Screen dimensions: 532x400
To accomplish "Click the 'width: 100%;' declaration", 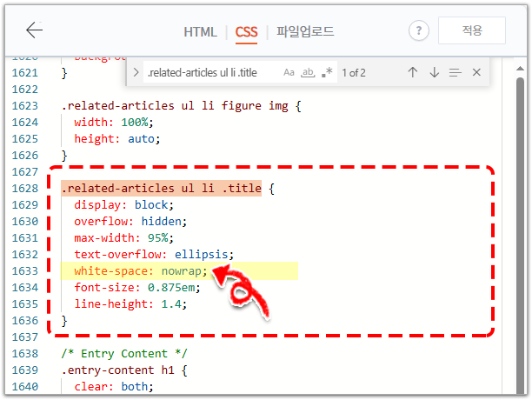I will point(114,122).
